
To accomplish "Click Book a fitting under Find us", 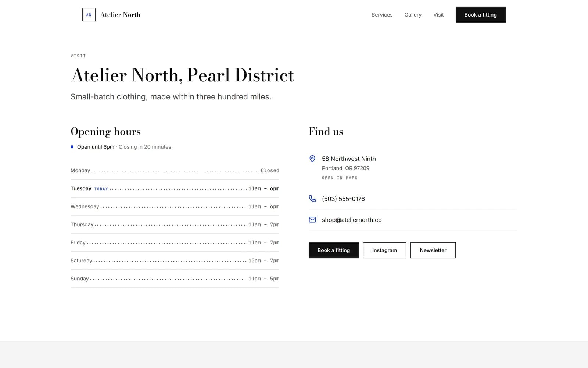I will point(333,250).
